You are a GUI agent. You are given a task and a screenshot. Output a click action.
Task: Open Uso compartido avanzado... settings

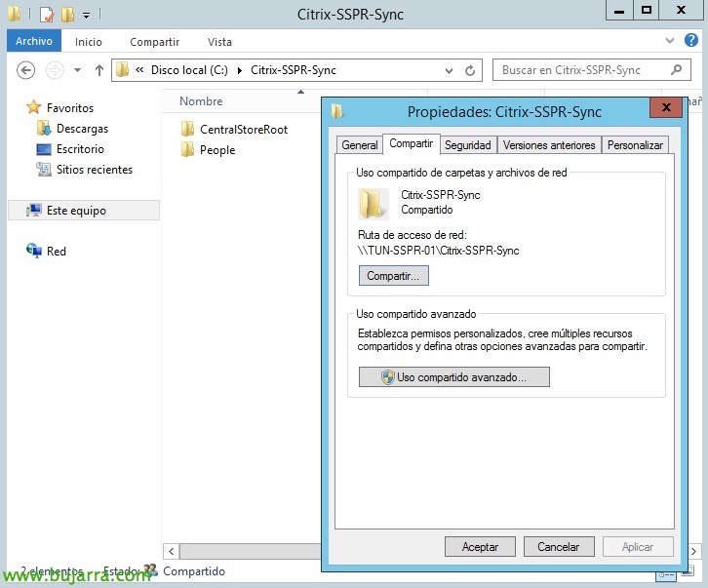[453, 376]
